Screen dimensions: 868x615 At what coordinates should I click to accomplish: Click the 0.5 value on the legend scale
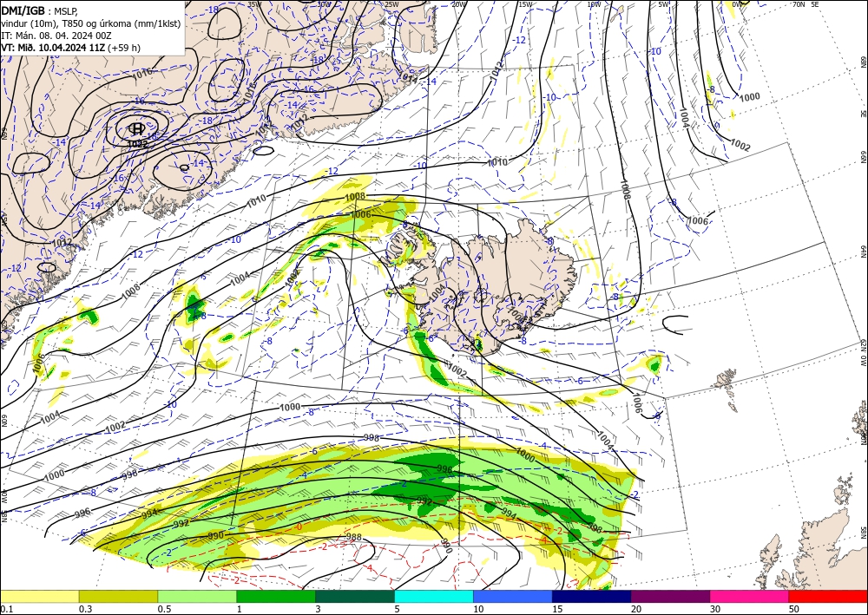point(164,609)
